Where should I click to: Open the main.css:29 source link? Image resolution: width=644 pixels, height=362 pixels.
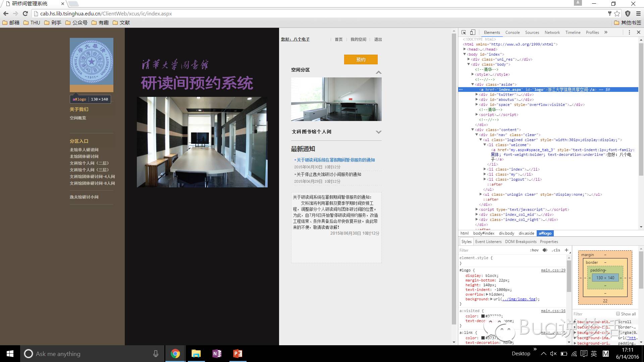553,270
